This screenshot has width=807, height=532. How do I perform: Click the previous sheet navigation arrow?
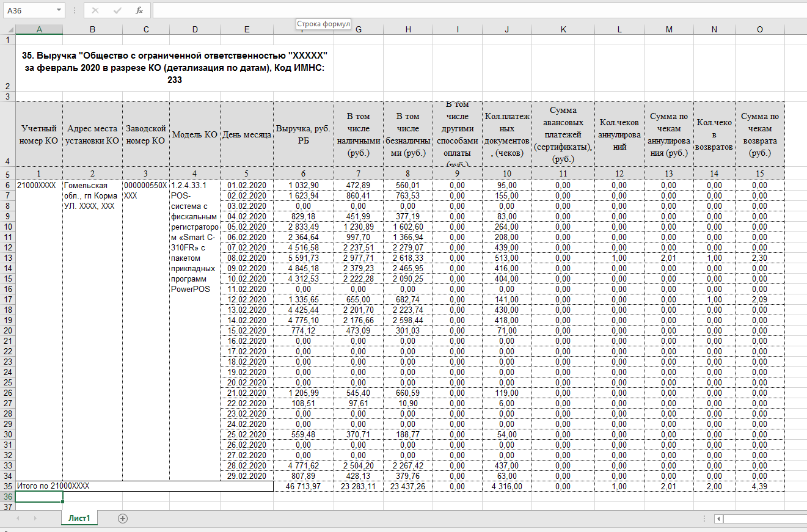coord(18,518)
